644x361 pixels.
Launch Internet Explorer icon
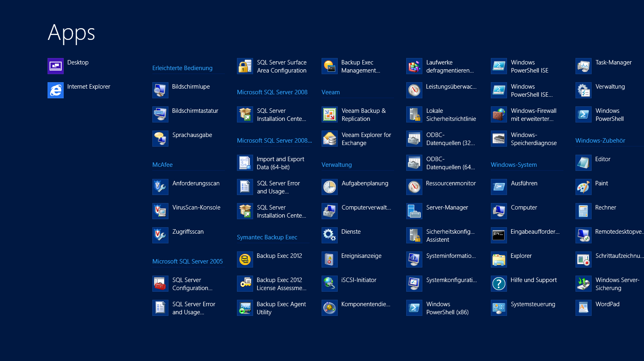tap(56, 90)
